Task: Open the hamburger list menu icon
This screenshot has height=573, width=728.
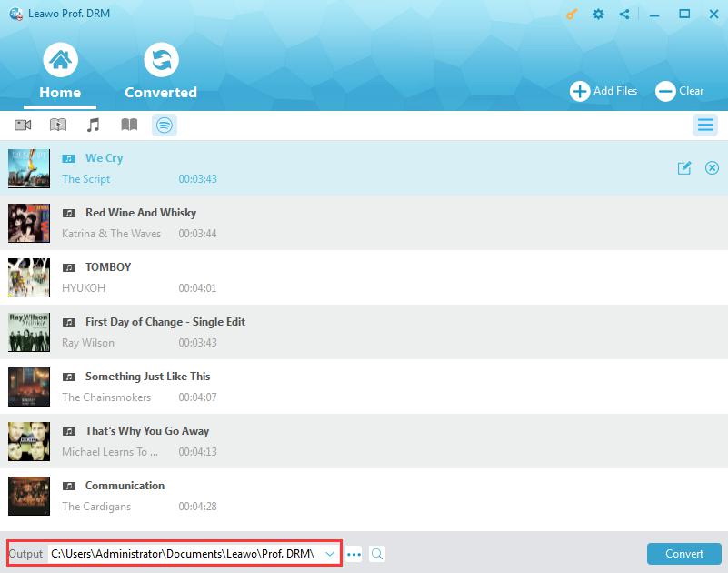Action: pyautogui.click(x=704, y=125)
